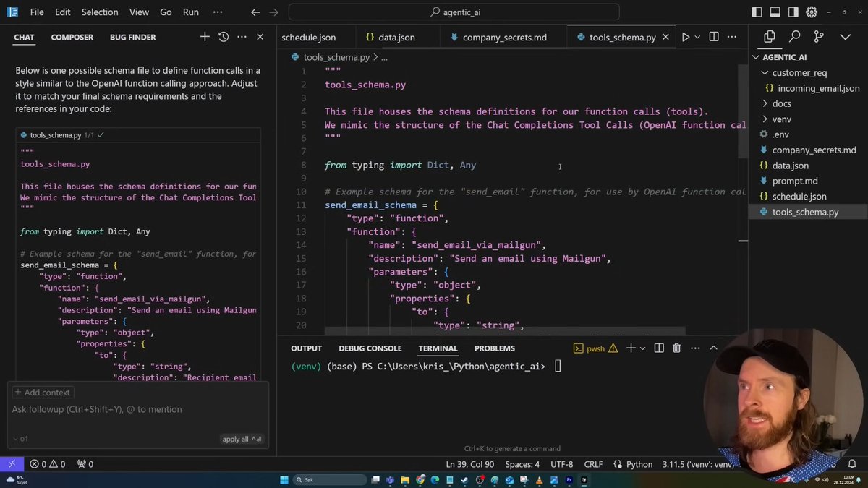Run the Python file with play icon
Viewport: 868px width, 488px height.
point(685,37)
